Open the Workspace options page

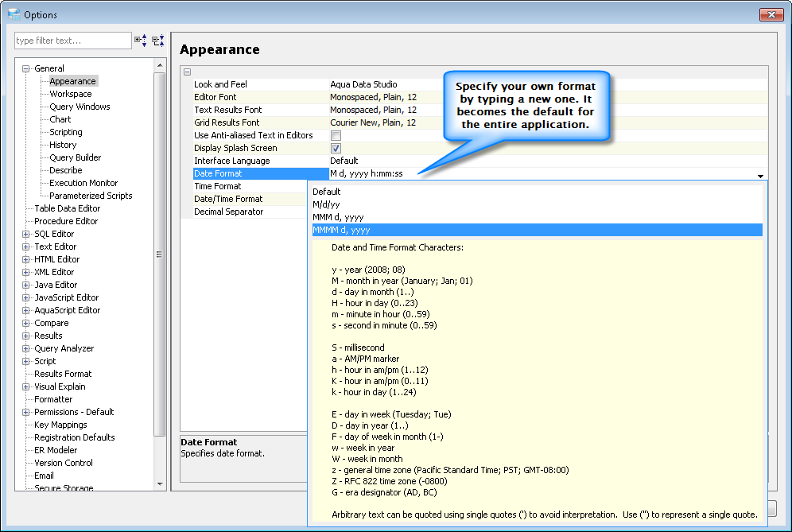pyautogui.click(x=71, y=94)
